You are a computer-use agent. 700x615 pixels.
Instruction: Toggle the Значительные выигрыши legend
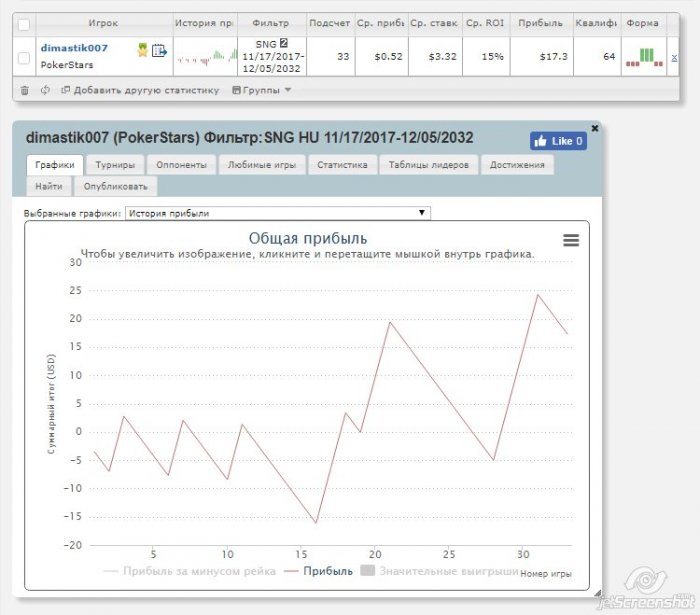439,571
